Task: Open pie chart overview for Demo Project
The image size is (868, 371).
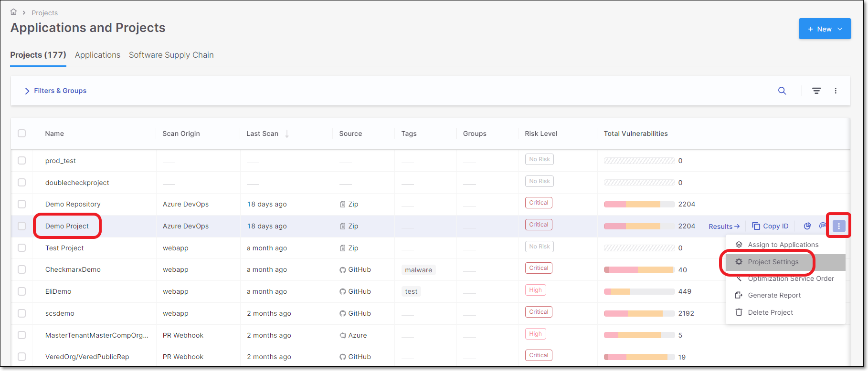Action: click(x=807, y=226)
